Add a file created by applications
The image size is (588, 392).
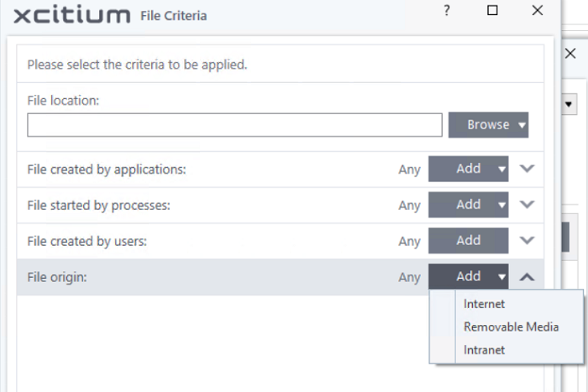462,169
